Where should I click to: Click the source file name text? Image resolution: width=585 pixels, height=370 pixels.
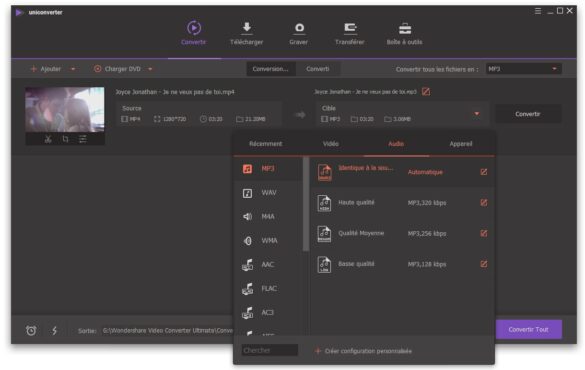click(175, 92)
